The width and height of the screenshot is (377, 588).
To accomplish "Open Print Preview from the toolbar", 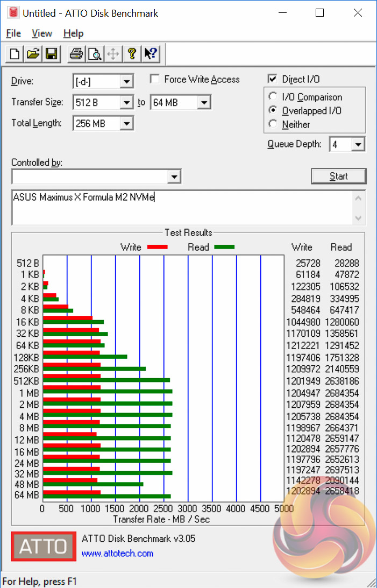I will pos(95,54).
